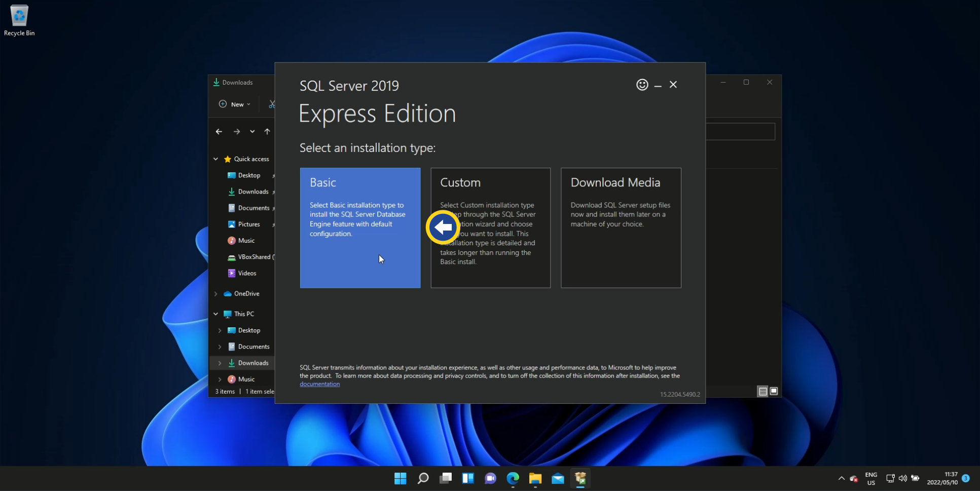Viewport: 980px width, 491px height.
Task: Open Desktop under Quick access
Action: click(249, 175)
